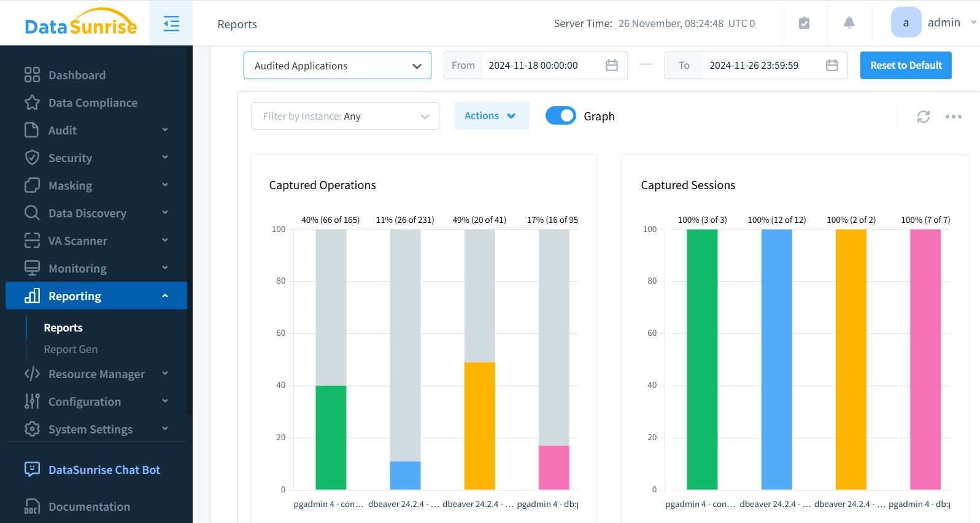980x523 pixels.
Task: Open the DataSunrise Chat Bot
Action: [x=104, y=470]
